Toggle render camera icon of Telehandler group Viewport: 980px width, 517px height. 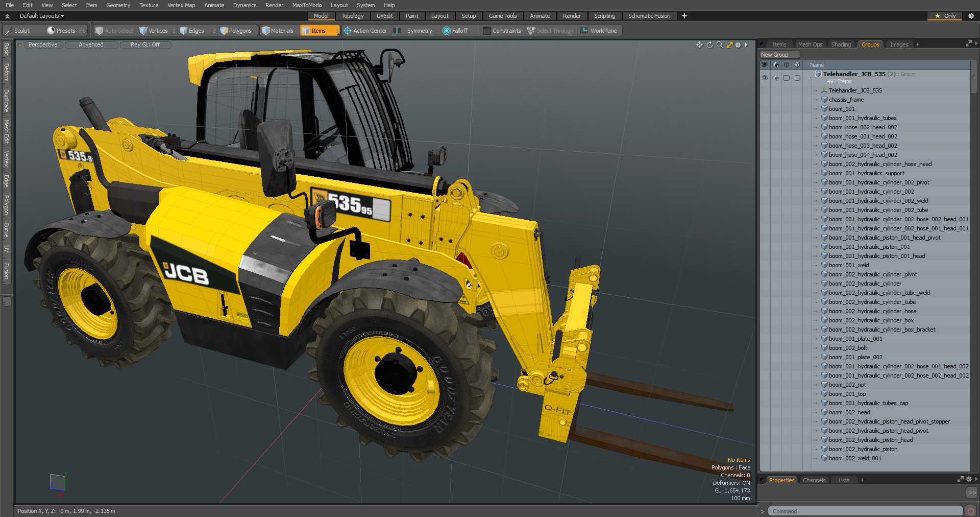tap(776, 78)
